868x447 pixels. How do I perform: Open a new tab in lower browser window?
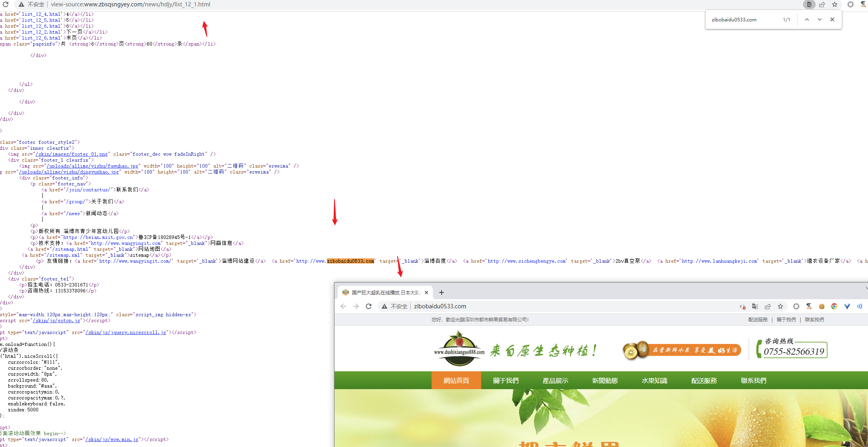click(x=442, y=292)
